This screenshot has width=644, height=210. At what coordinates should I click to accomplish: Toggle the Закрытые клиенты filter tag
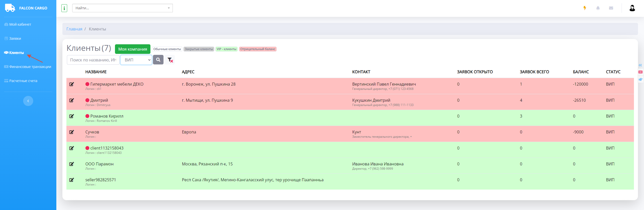198,49
